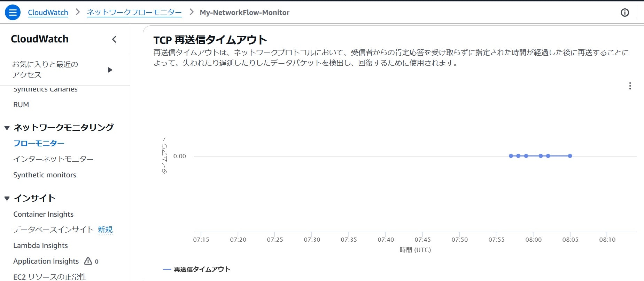Open ネットワークフローモニター breadcrumb link
This screenshot has width=644, height=281.
pyautogui.click(x=134, y=13)
